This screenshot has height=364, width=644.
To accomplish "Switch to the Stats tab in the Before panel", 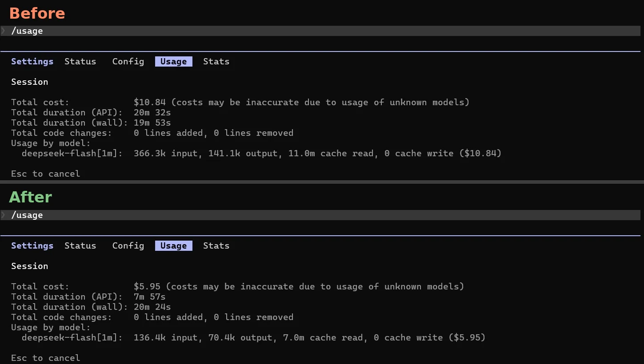I will [216, 62].
